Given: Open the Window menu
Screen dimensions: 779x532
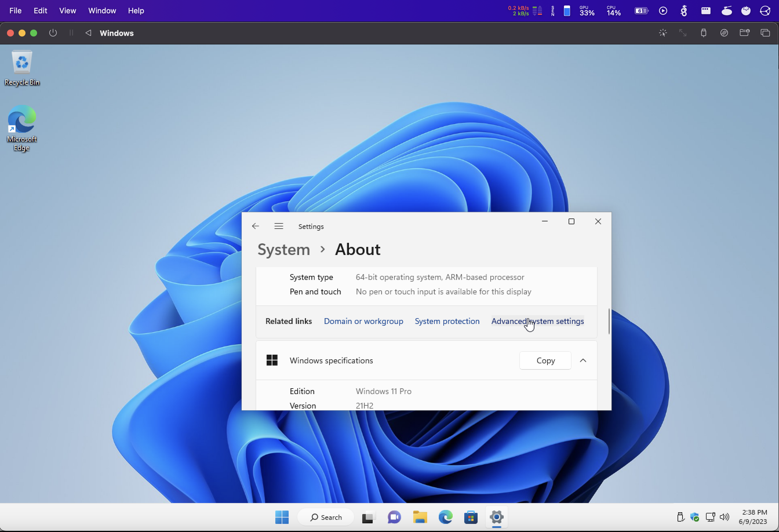Looking at the screenshot, I should coord(102,11).
